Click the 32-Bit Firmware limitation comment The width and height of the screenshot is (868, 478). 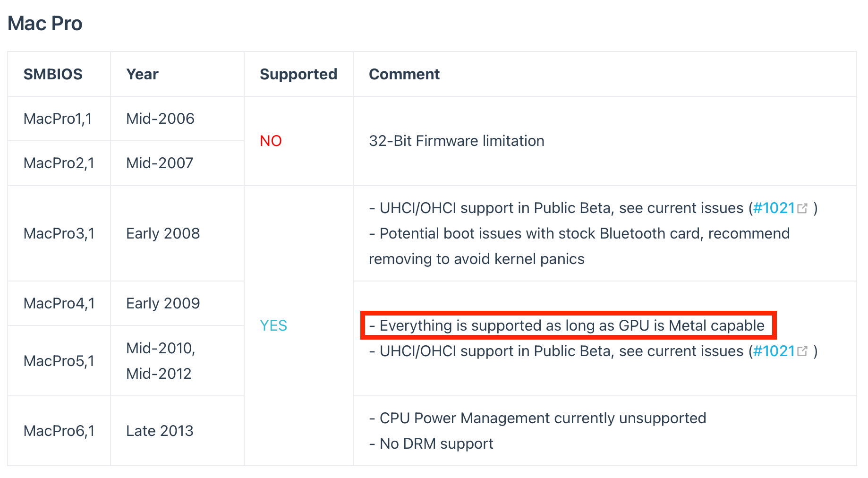tap(456, 141)
